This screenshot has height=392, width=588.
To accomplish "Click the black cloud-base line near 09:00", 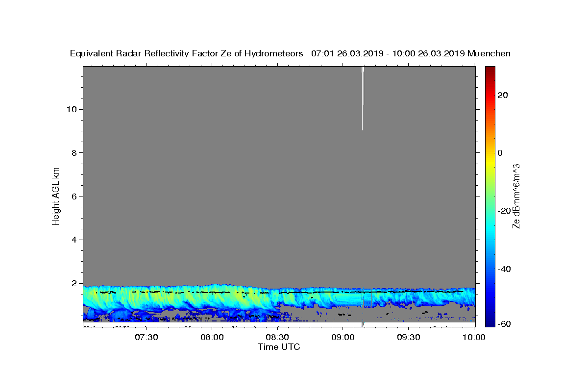I will click(x=343, y=292).
